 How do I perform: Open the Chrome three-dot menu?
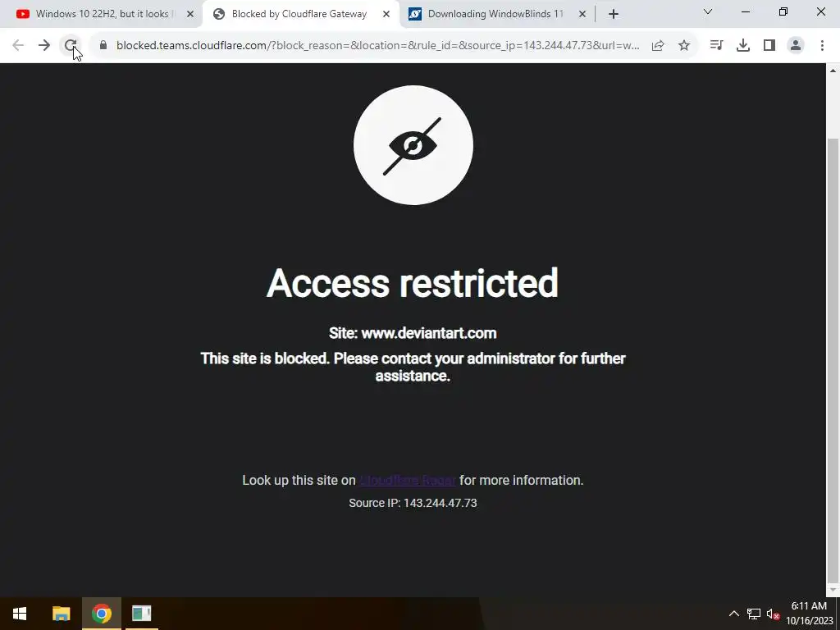coord(822,46)
